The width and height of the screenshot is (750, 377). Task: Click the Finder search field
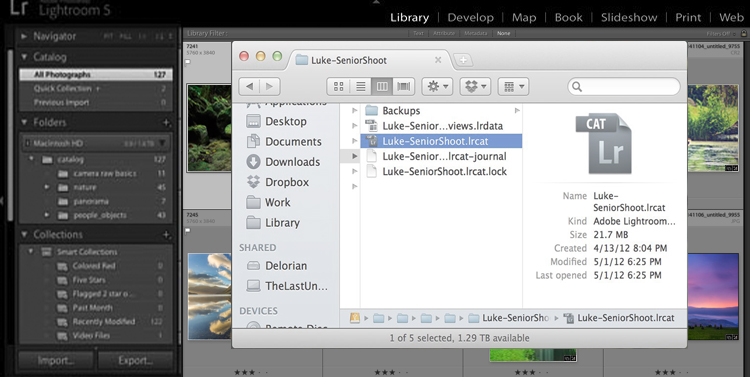[624, 87]
